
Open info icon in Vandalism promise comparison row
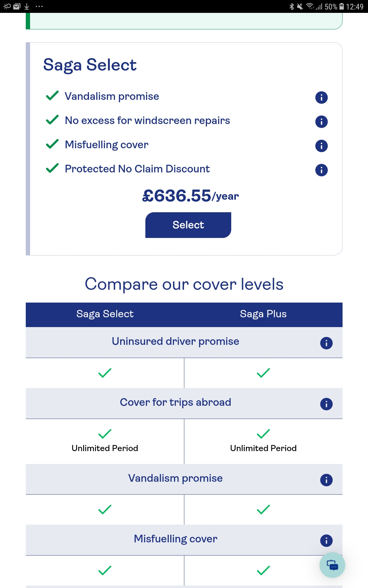click(326, 480)
